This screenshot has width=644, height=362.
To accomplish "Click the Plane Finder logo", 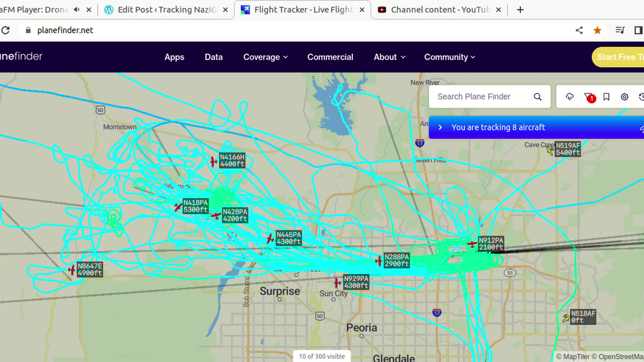I will tap(21, 56).
